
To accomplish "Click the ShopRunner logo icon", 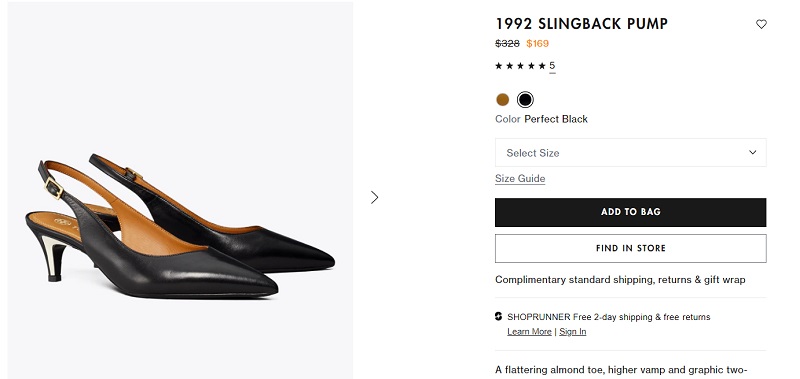I will click(x=498, y=316).
